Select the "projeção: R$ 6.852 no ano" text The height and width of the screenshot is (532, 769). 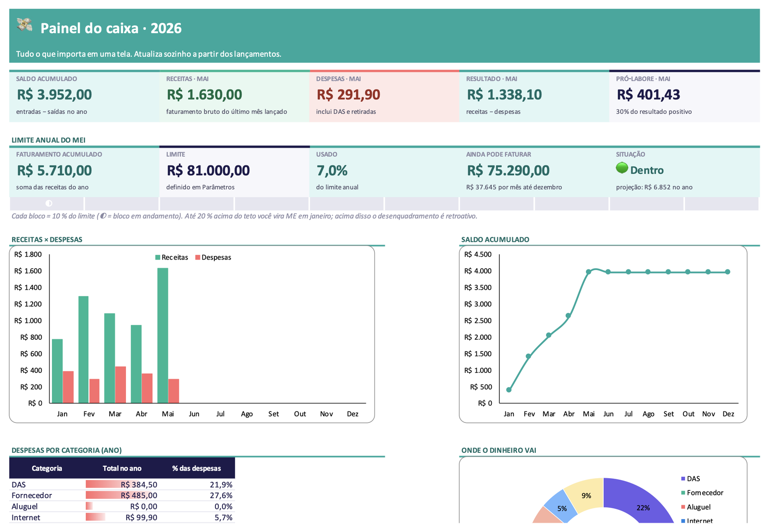click(654, 187)
